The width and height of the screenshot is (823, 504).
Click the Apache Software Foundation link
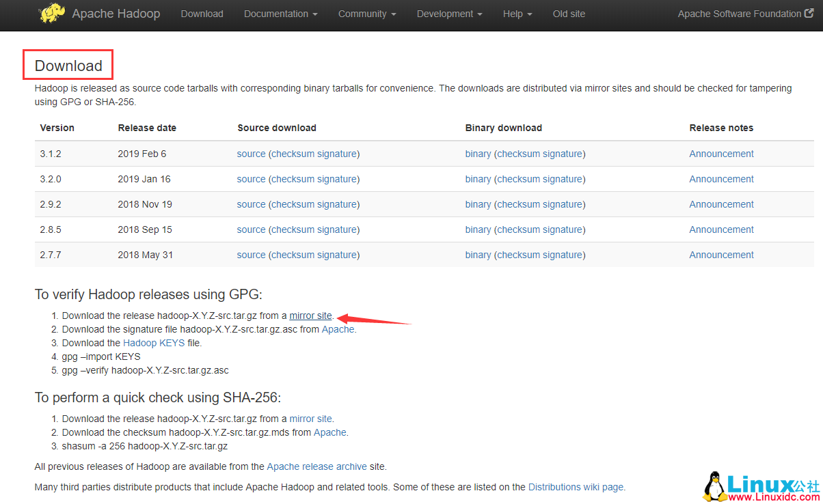[x=740, y=13]
